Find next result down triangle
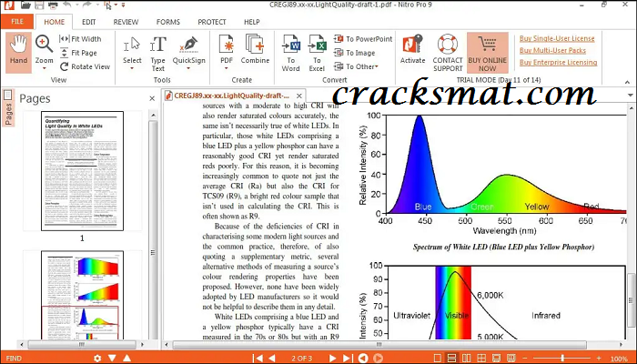 point(112,358)
